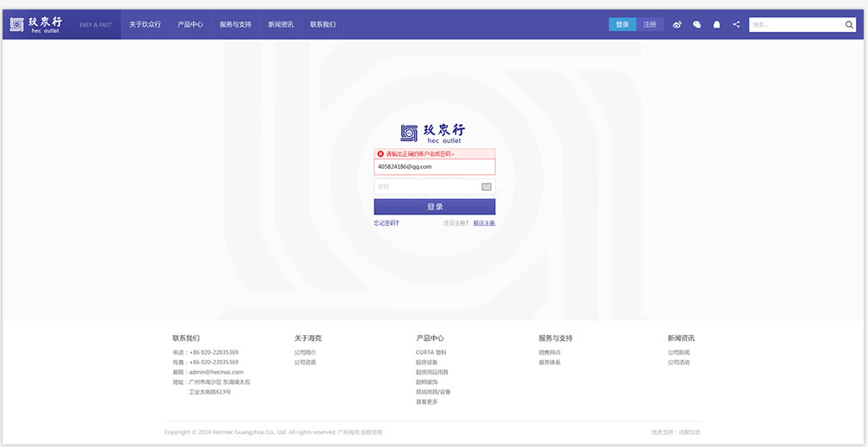Click the EASY & FAST slogan in header
This screenshot has width=868, height=447.
[96, 25]
